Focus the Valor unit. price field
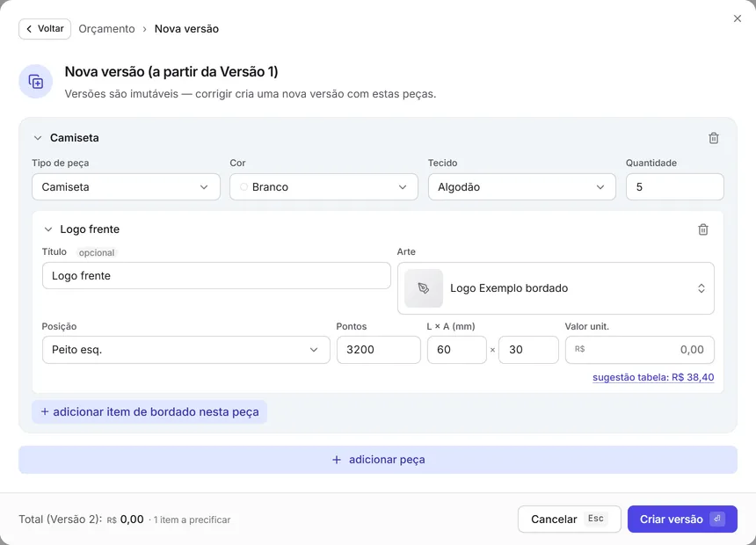This screenshot has height=545, width=756. (639, 350)
